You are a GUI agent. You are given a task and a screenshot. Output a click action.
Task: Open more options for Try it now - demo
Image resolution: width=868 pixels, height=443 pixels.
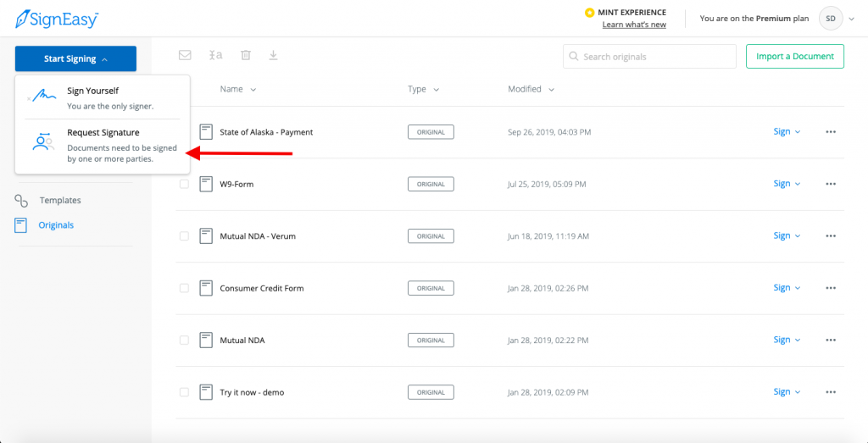831,392
